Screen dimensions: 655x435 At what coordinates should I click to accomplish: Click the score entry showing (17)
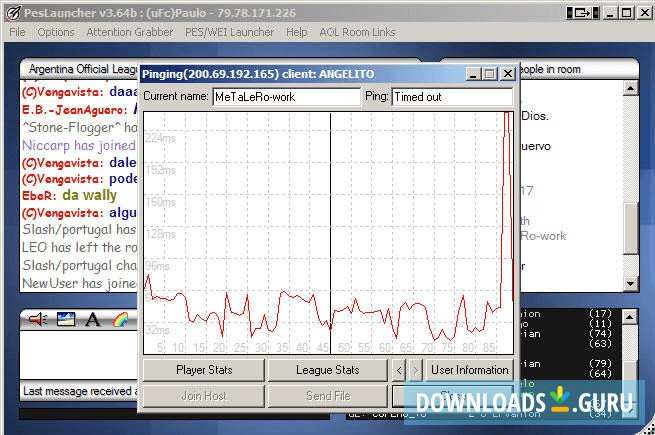tap(600, 313)
